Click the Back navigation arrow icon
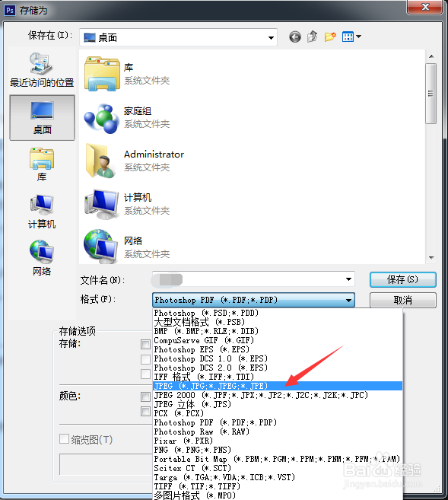Image resolution: width=448 pixels, height=500 pixels. pos(295,37)
